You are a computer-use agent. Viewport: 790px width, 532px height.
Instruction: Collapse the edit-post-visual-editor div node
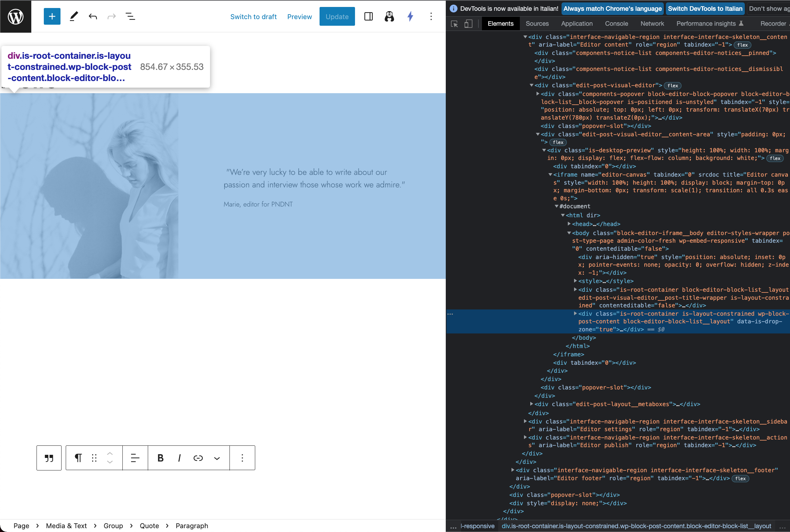(x=531, y=85)
